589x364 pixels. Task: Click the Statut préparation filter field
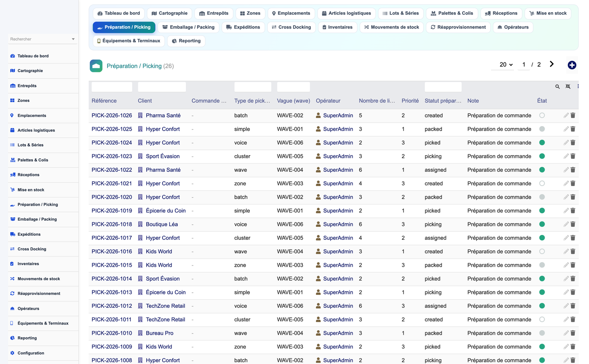(443, 87)
